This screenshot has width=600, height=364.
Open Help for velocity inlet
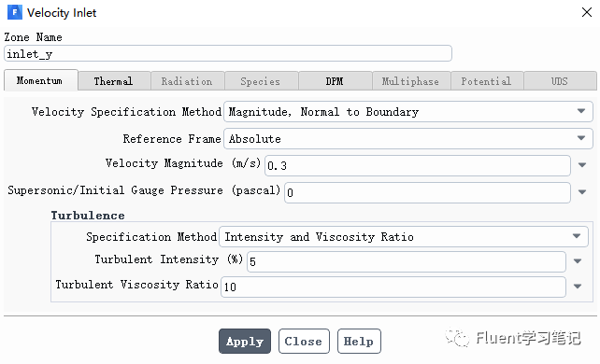359,341
